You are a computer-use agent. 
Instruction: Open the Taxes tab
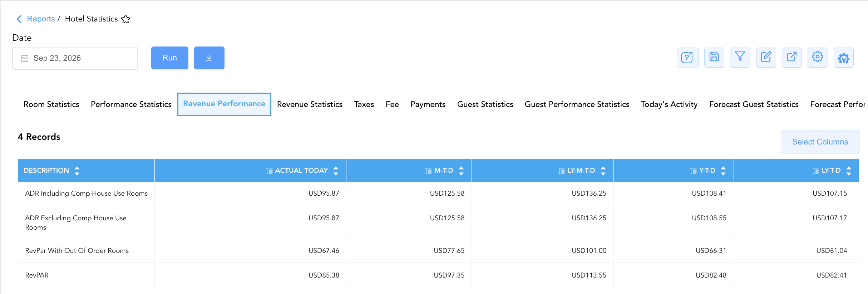point(364,104)
